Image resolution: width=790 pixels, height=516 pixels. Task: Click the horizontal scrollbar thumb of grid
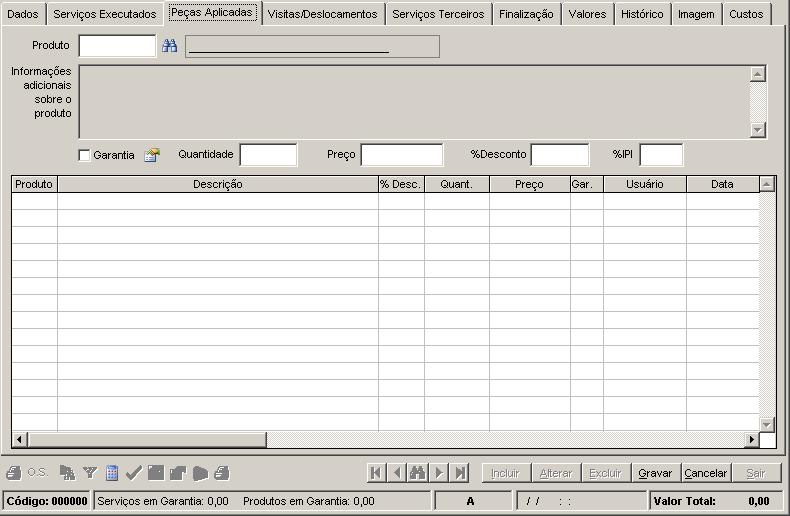click(x=147, y=439)
